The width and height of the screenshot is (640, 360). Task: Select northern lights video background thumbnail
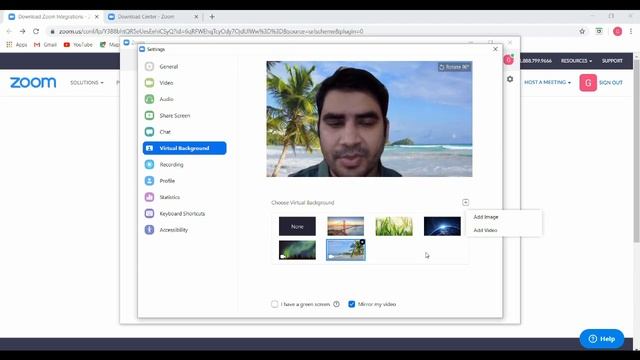pos(297,250)
